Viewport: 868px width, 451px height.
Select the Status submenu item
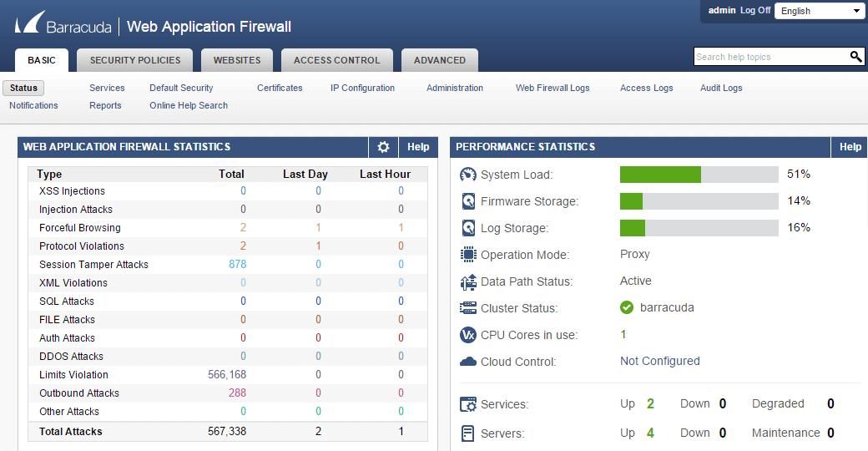coord(24,88)
